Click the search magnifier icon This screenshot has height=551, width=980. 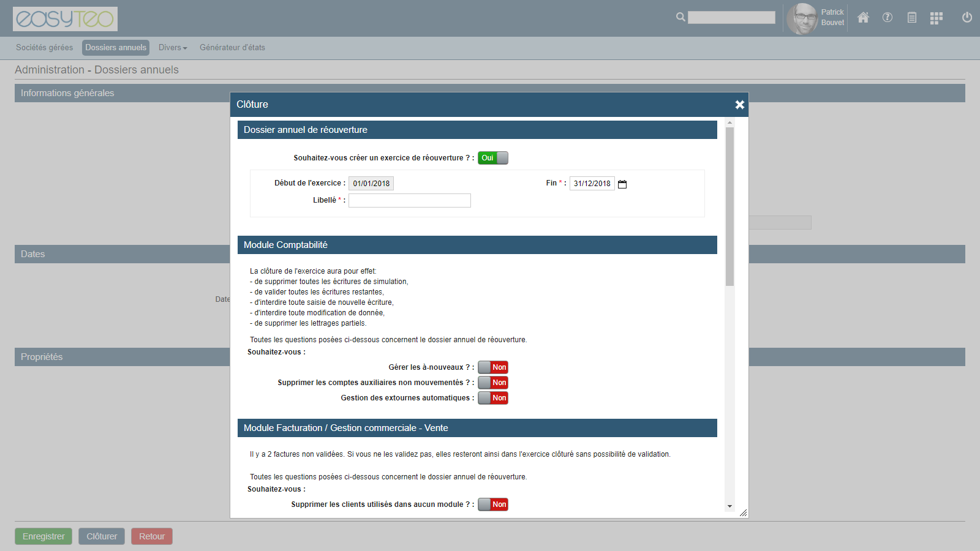(680, 17)
